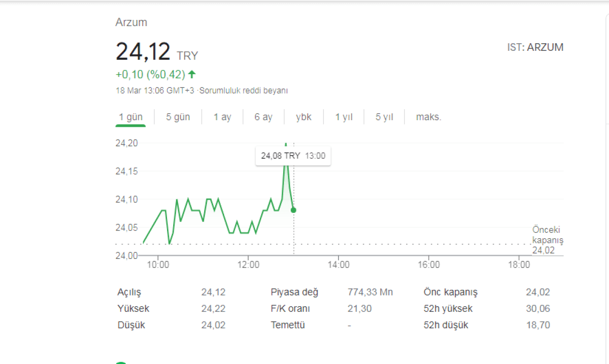Click the 12:00 axis label
This screenshot has height=364, width=609.
tap(248, 265)
